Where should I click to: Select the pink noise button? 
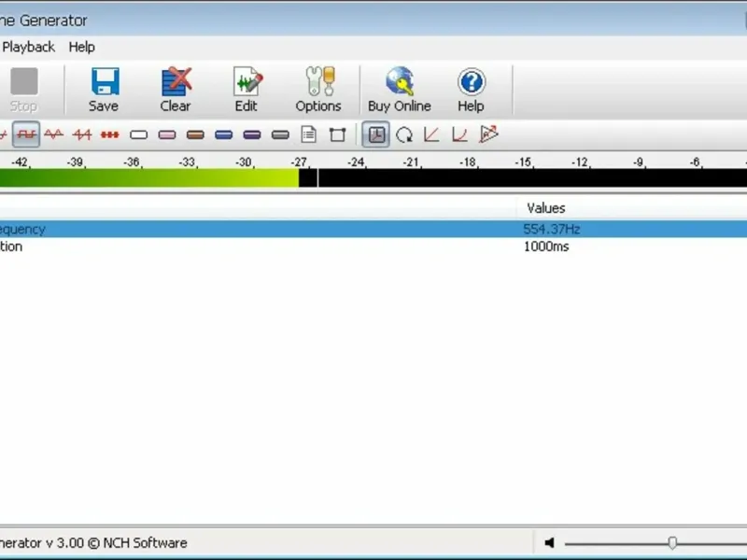167,134
